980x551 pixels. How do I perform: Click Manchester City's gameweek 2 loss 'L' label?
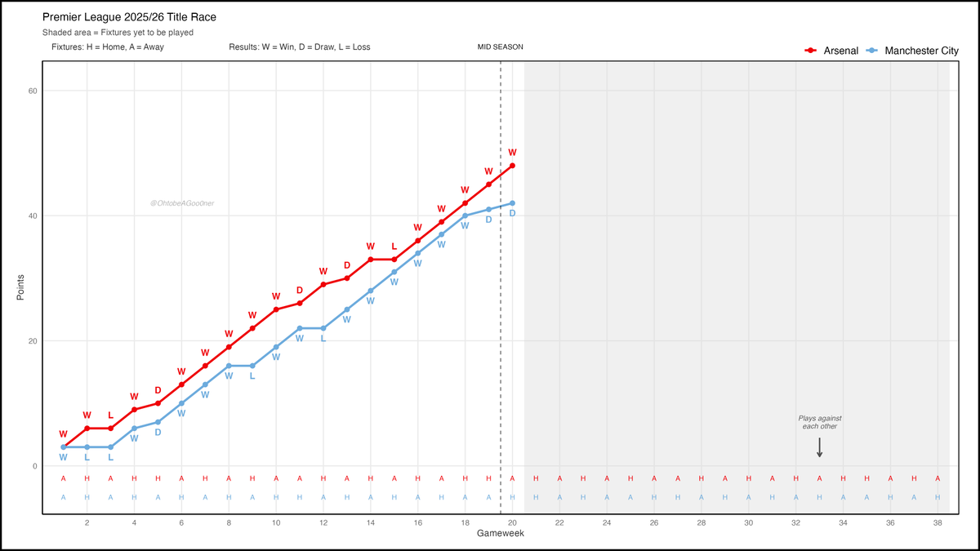pos(87,457)
